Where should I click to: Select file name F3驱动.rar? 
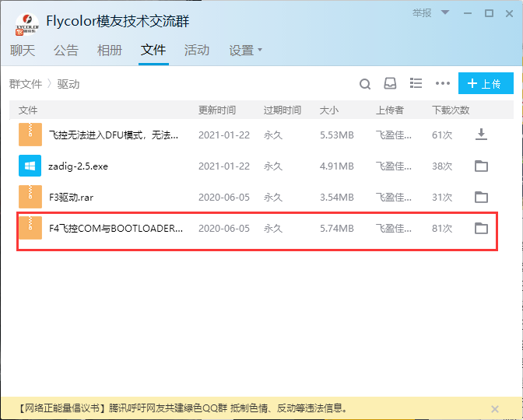[71, 197]
